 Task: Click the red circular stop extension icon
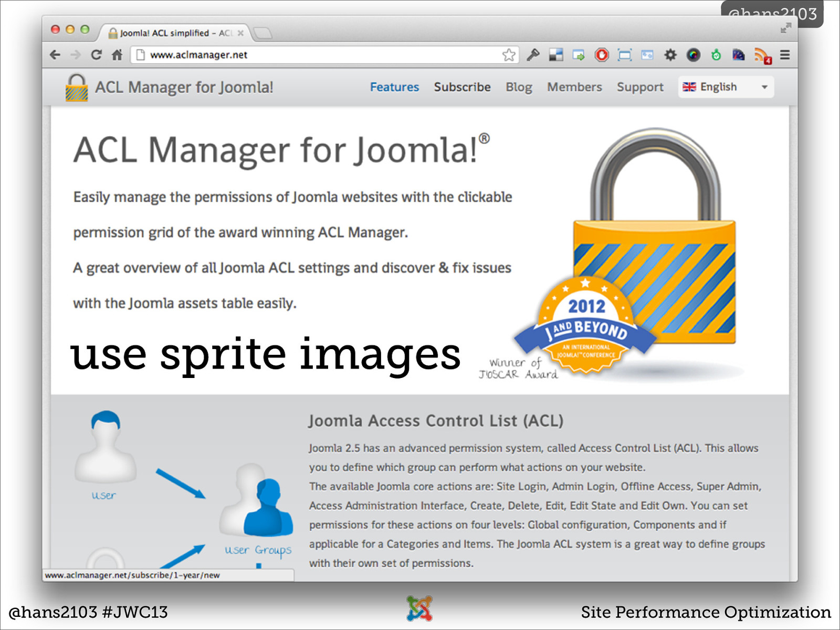point(602,55)
